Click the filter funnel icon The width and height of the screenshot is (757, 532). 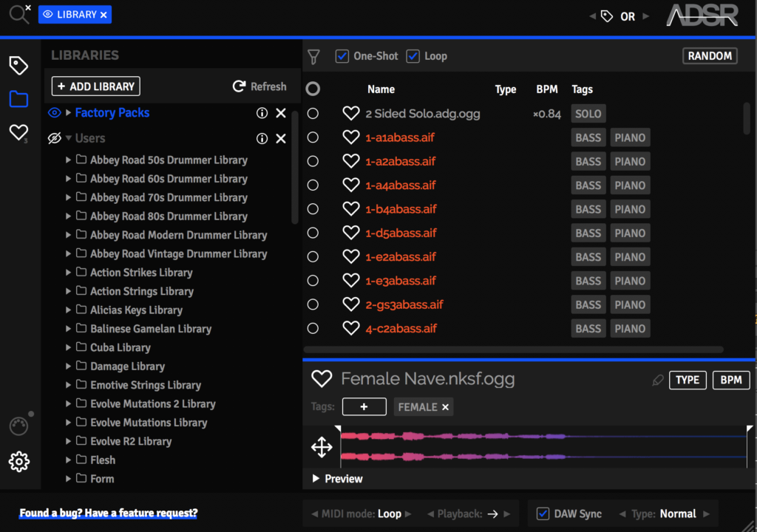pyautogui.click(x=314, y=56)
